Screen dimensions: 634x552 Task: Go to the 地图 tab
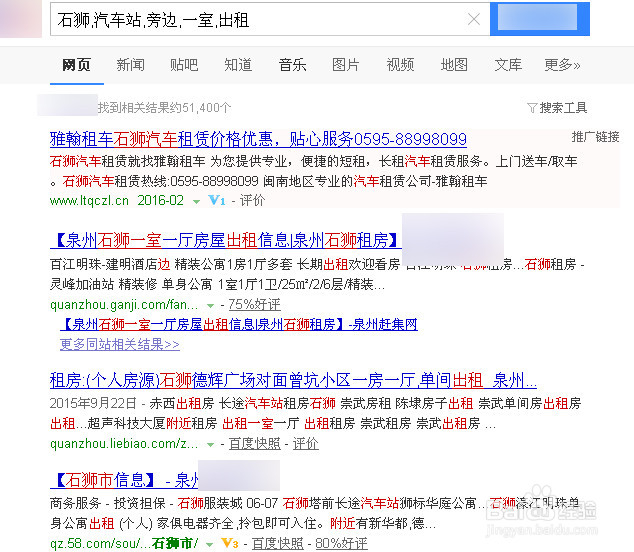pyautogui.click(x=454, y=65)
